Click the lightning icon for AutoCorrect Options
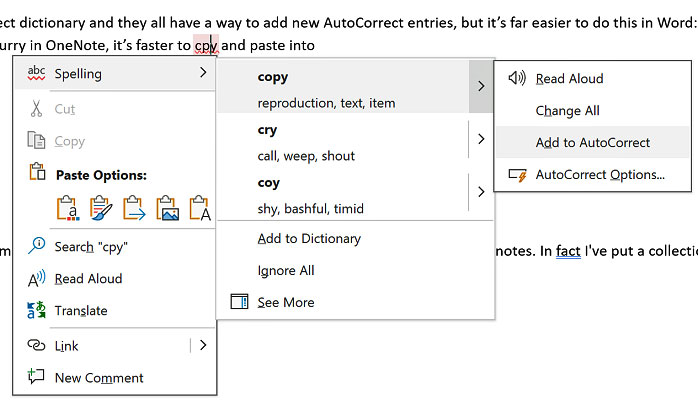This screenshot has width=698, height=405. pos(517,175)
